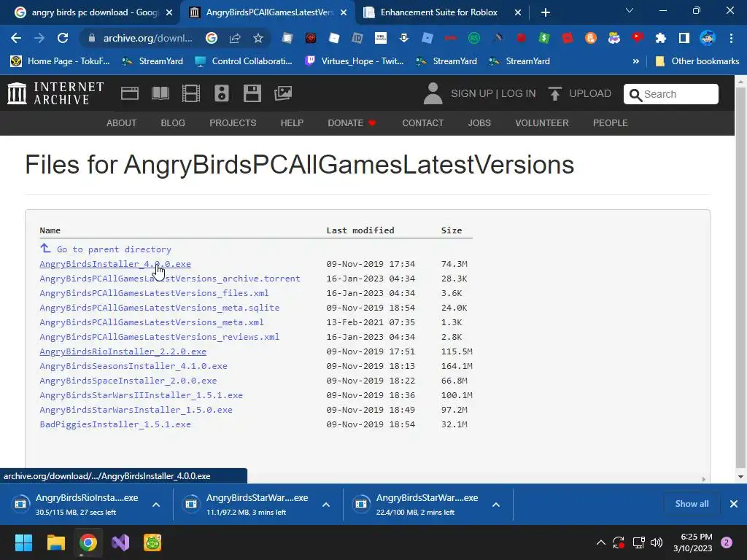The height and width of the screenshot is (560, 747).
Task: Open a new browser tab
Action: [546, 12]
